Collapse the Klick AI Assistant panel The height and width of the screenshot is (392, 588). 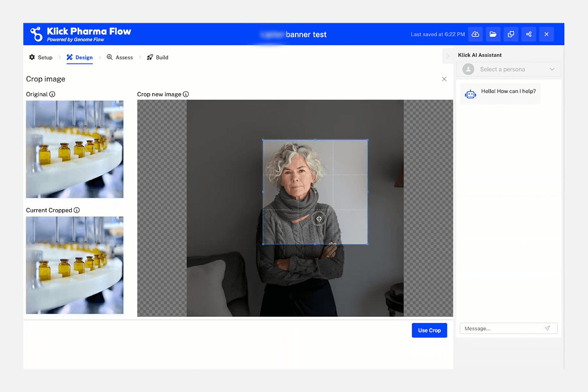(x=448, y=56)
